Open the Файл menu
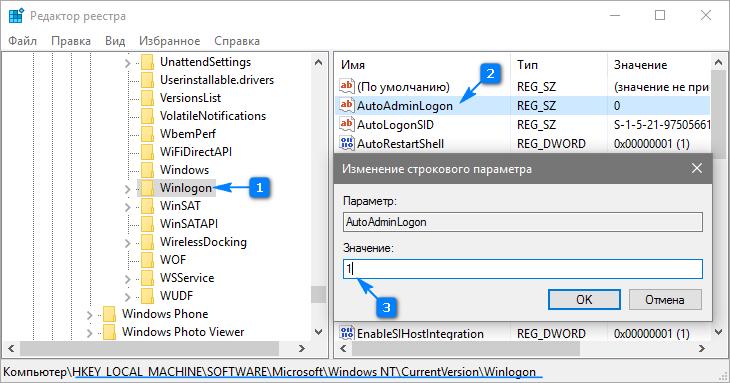Viewport: 730px width, 383px height. click(x=22, y=41)
